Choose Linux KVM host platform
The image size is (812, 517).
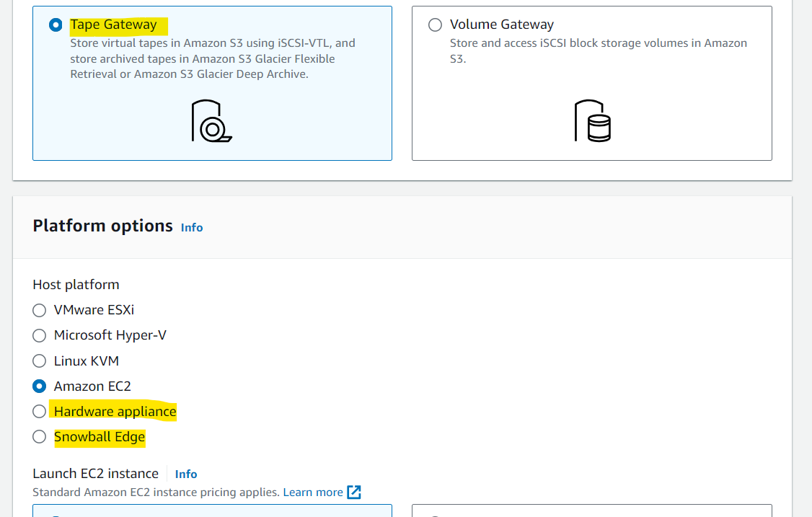click(x=40, y=361)
